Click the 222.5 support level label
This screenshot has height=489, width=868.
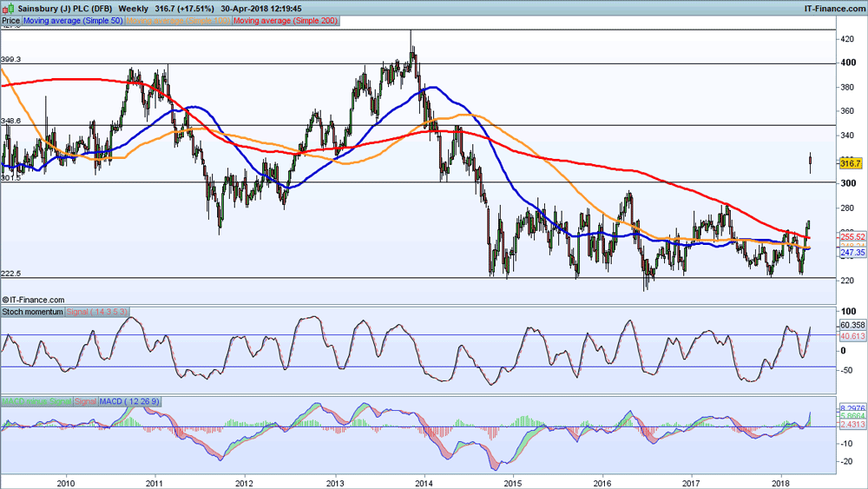point(11,274)
